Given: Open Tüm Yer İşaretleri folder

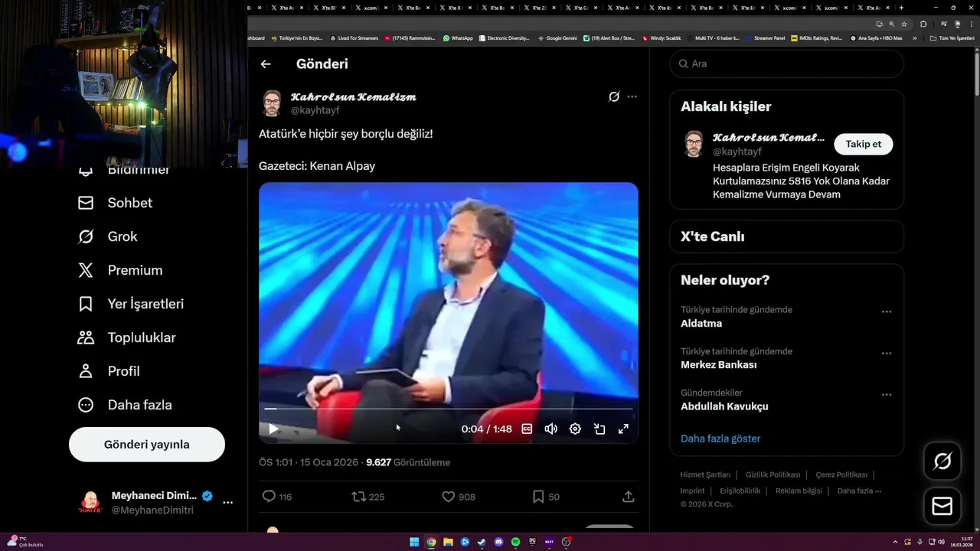Looking at the screenshot, I should pos(952,37).
